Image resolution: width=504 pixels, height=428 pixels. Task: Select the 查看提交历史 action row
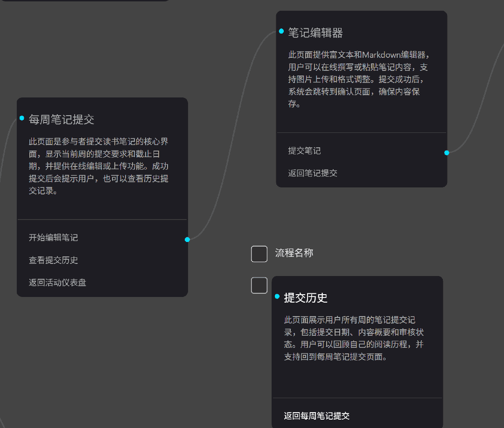pyautogui.click(x=53, y=260)
